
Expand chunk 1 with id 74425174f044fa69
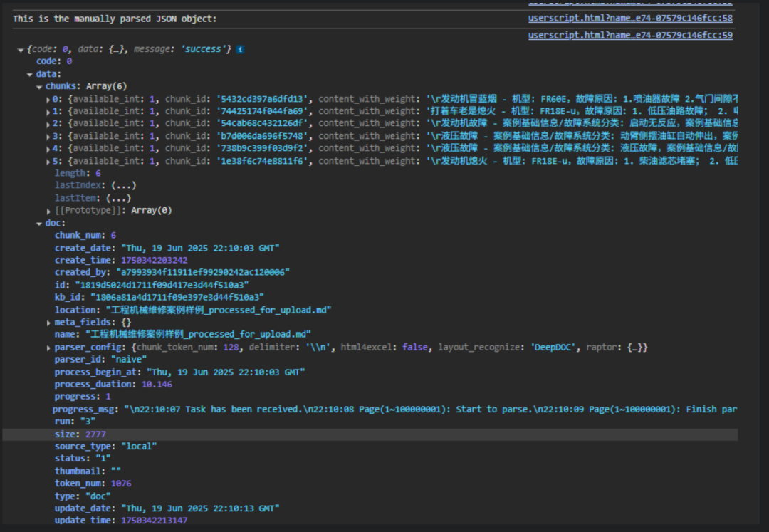[x=48, y=112]
